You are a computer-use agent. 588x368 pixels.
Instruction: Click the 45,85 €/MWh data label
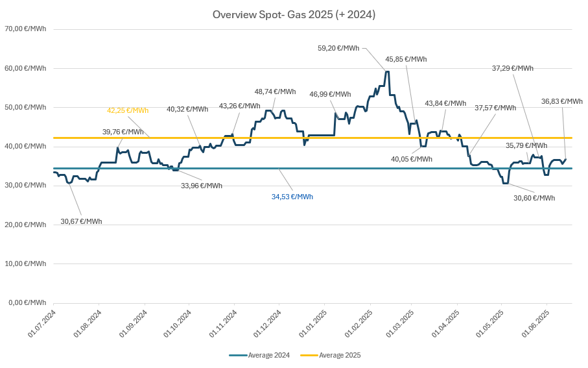[x=406, y=59]
